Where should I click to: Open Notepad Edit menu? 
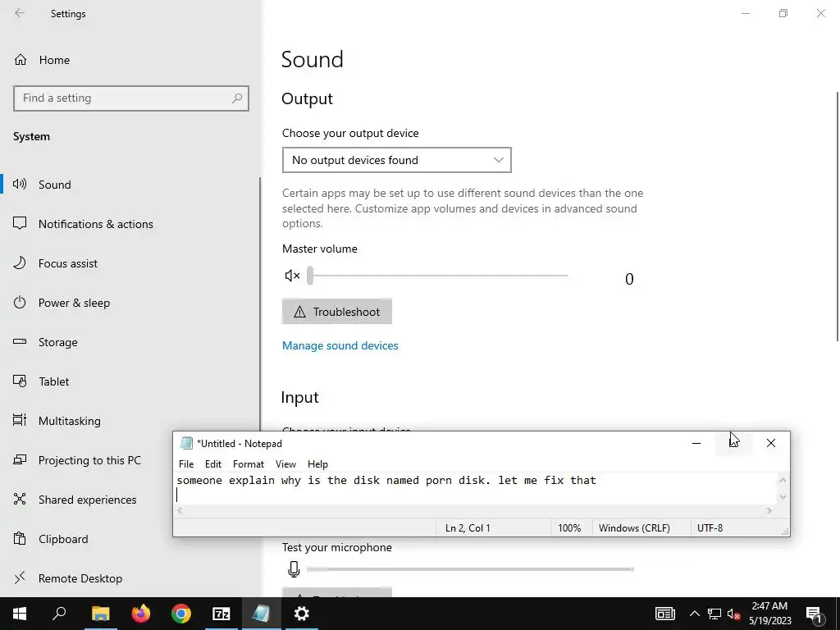coord(213,464)
